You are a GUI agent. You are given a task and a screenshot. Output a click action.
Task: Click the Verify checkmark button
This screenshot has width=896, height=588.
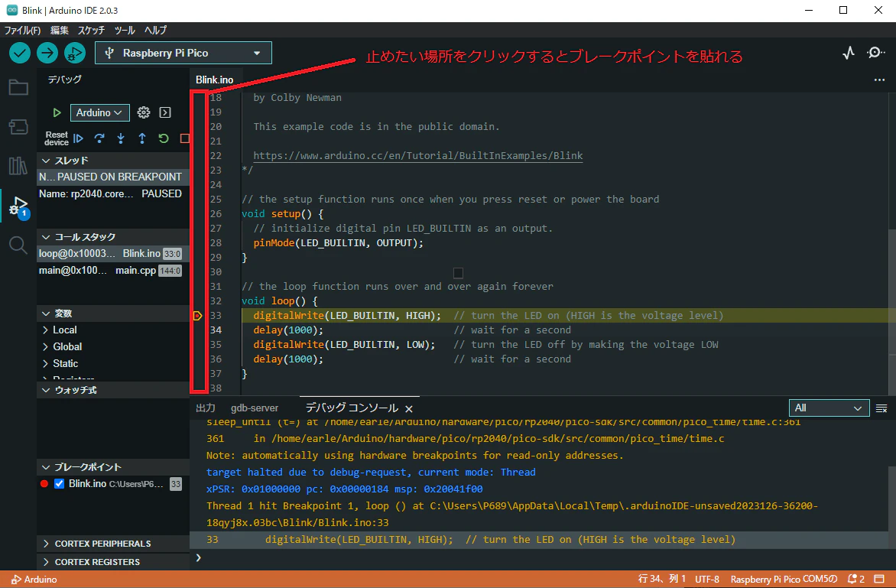coord(20,53)
